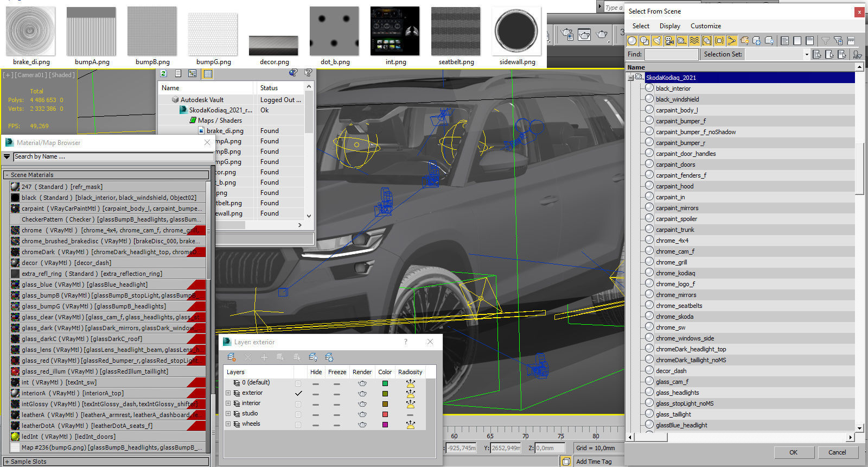Expand the exterior layer tree

tap(228, 393)
